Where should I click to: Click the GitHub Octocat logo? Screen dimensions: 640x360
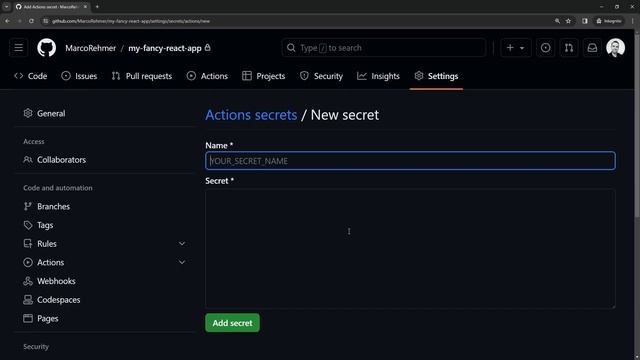coord(47,48)
